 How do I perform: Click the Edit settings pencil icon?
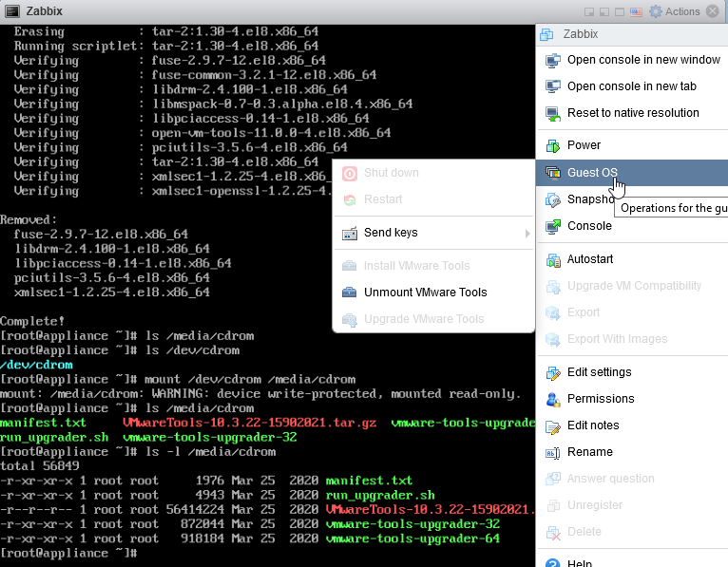pos(553,373)
